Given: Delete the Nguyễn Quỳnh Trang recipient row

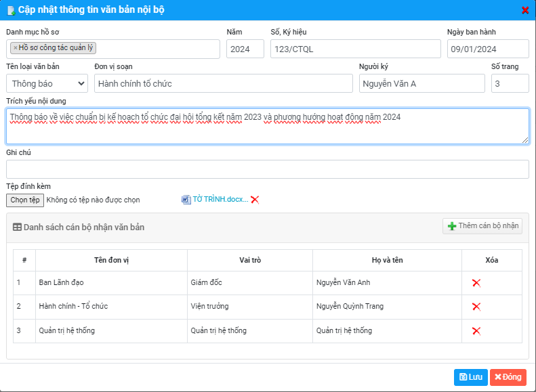Looking at the screenshot, I should click(x=476, y=307).
